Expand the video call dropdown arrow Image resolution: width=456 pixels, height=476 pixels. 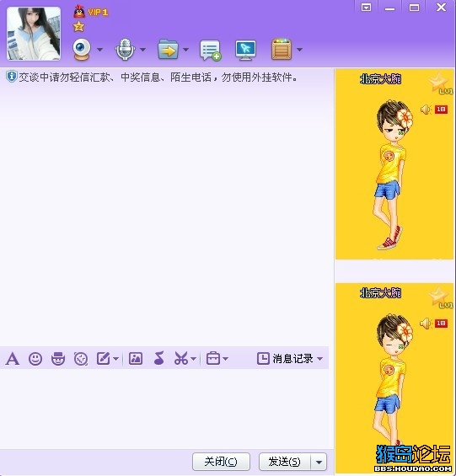click(99, 50)
